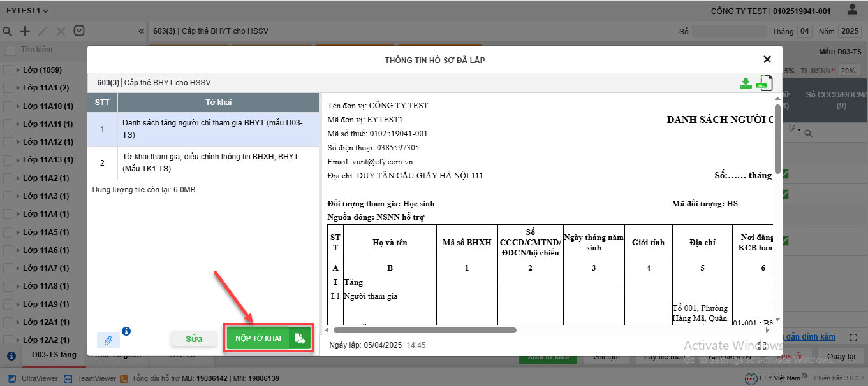868x386 pixels.
Task: Click the info icon beside the paperclip
Action: click(126, 331)
